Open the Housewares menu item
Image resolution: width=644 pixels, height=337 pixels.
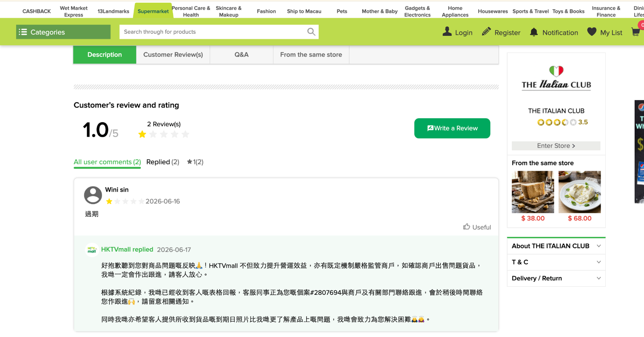tap(493, 11)
